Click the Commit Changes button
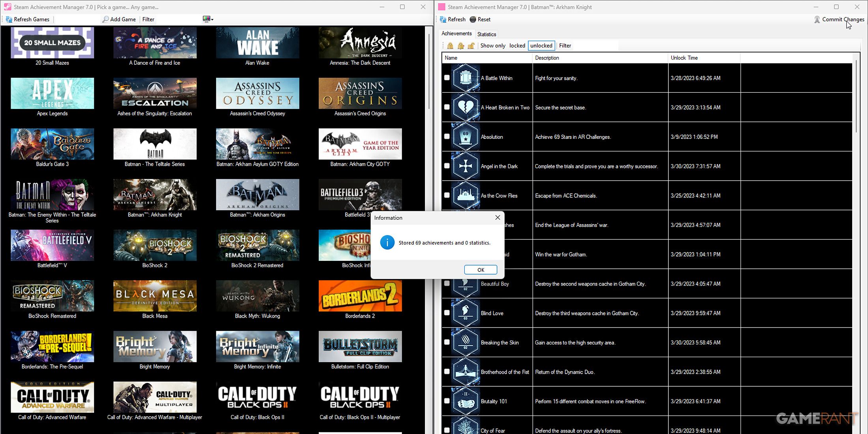Image resolution: width=868 pixels, height=434 pixels. point(839,19)
